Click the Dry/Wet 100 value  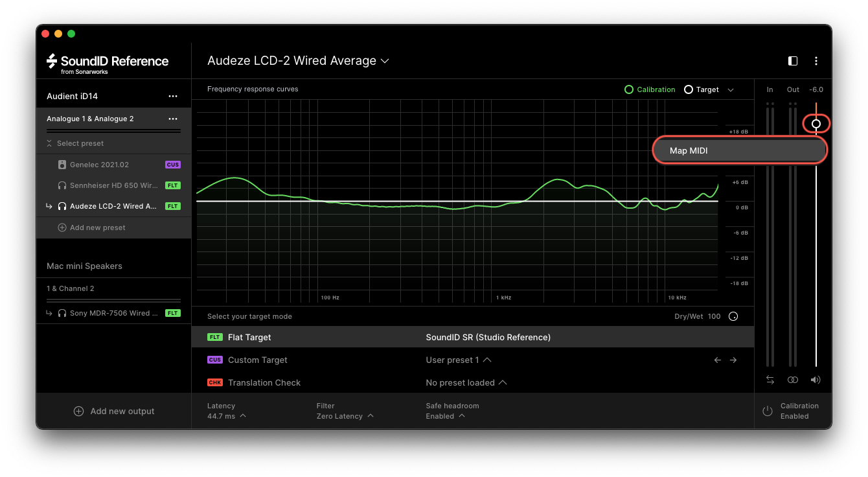(714, 316)
